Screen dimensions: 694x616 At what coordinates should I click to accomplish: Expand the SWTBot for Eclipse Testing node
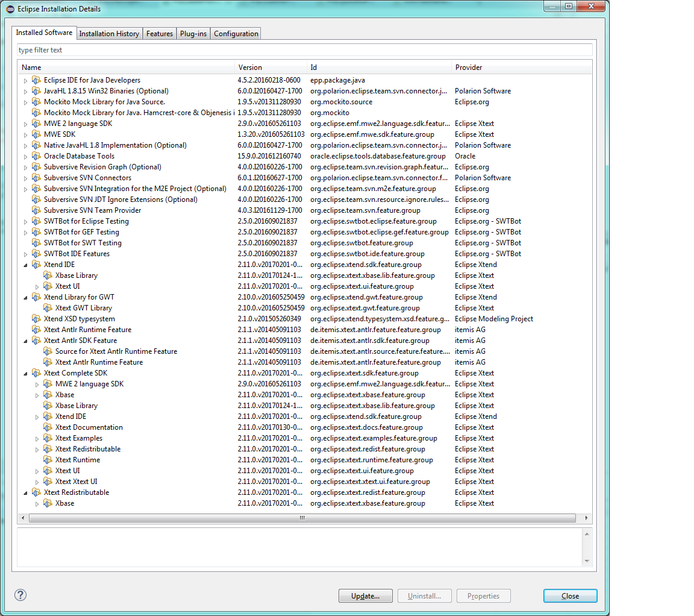tap(25, 221)
